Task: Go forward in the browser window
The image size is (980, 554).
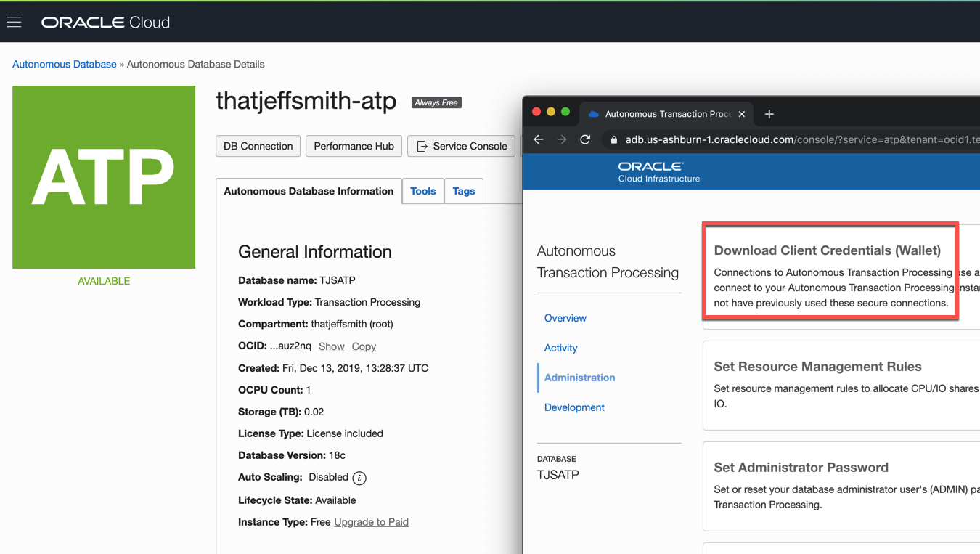Action: (x=562, y=139)
